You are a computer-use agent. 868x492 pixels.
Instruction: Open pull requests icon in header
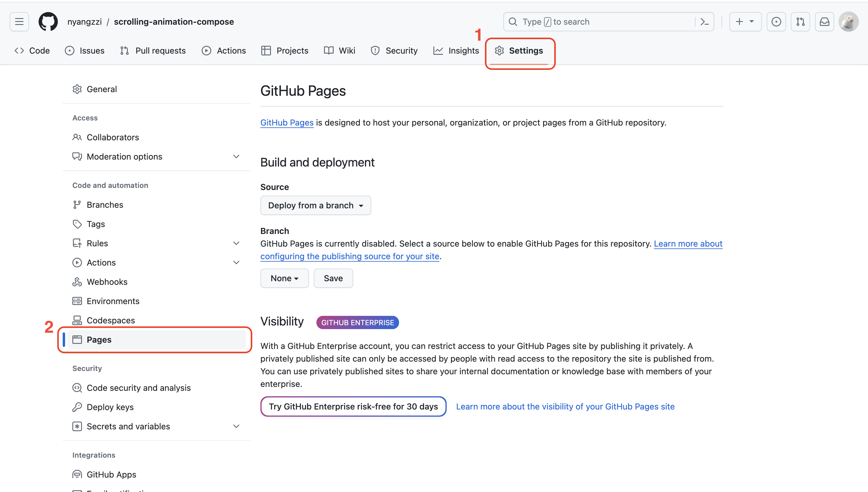point(800,22)
